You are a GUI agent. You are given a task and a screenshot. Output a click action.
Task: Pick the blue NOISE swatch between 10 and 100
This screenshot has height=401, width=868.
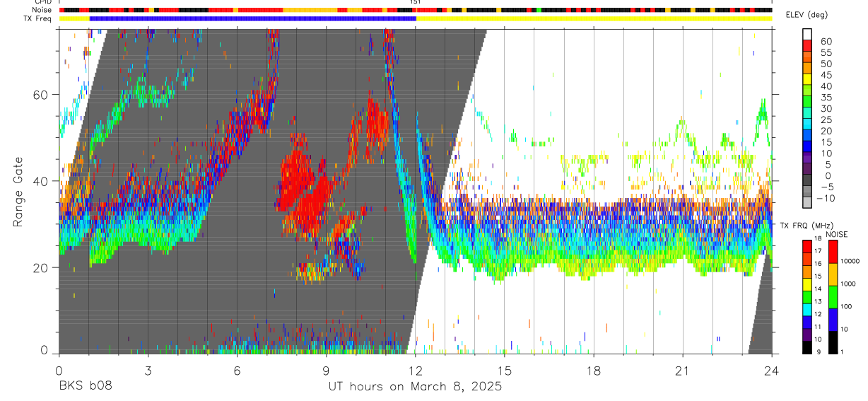coord(833,320)
